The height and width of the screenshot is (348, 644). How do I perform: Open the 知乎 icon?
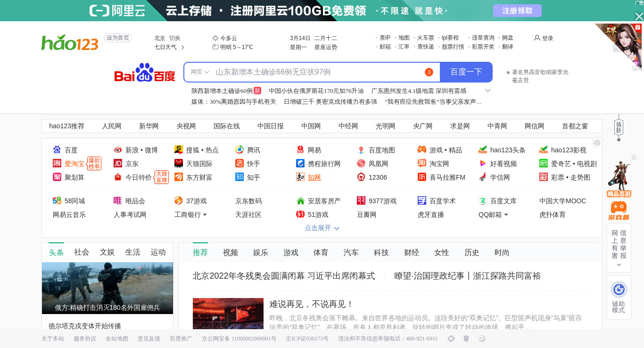point(239,177)
